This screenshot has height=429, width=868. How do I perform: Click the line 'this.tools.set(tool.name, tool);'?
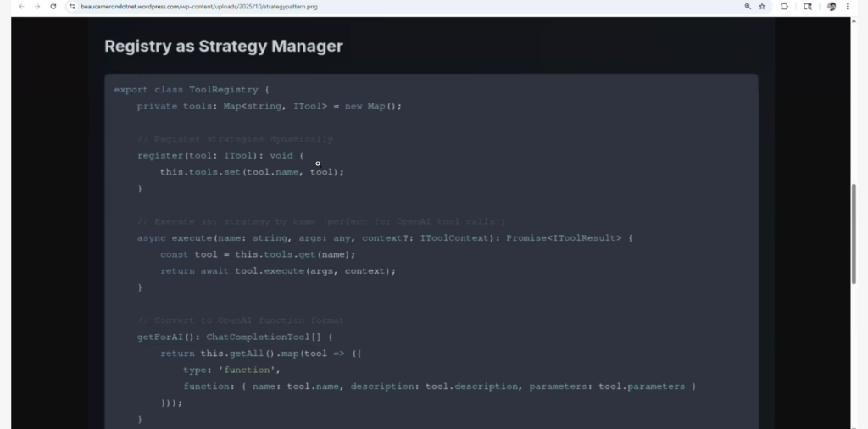coord(252,172)
